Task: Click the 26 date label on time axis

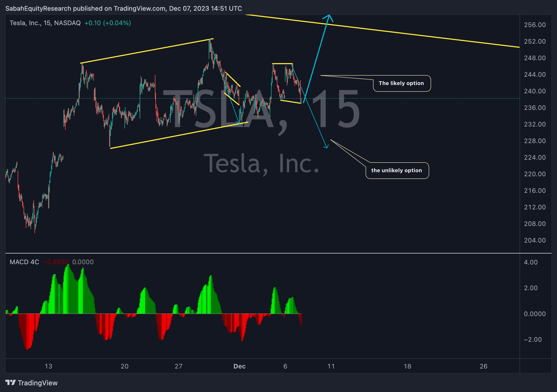Action: click(x=483, y=366)
